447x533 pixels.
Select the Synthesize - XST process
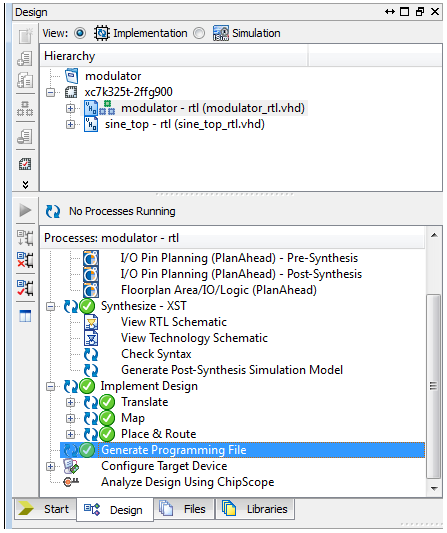pos(144,306)
